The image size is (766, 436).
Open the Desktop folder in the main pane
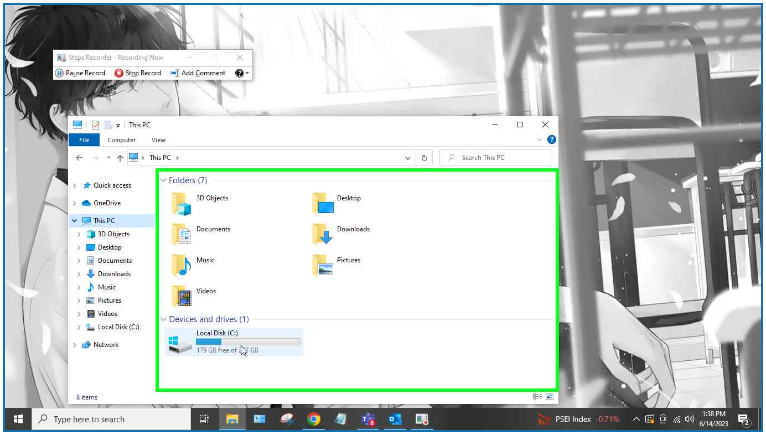coord(337,203)
